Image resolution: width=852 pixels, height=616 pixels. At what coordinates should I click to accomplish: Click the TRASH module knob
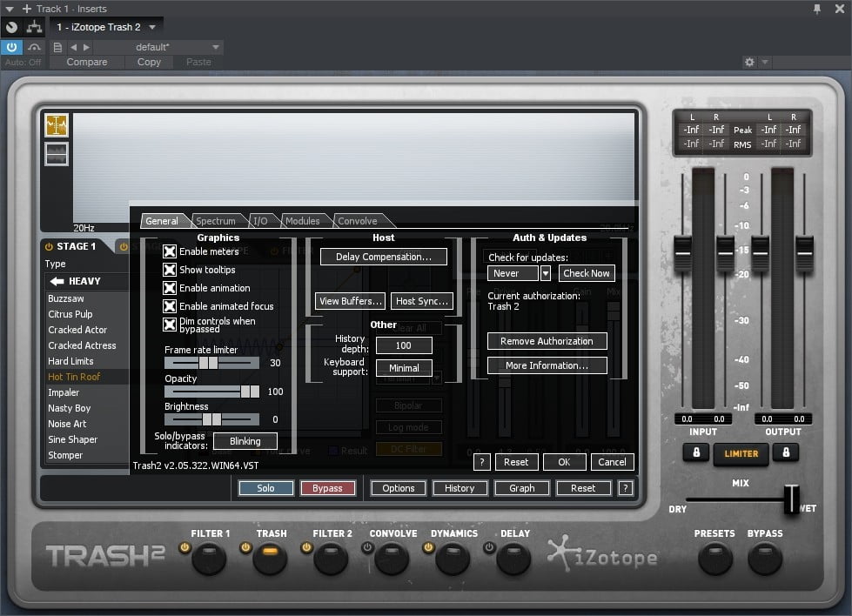tap(270, 559)
